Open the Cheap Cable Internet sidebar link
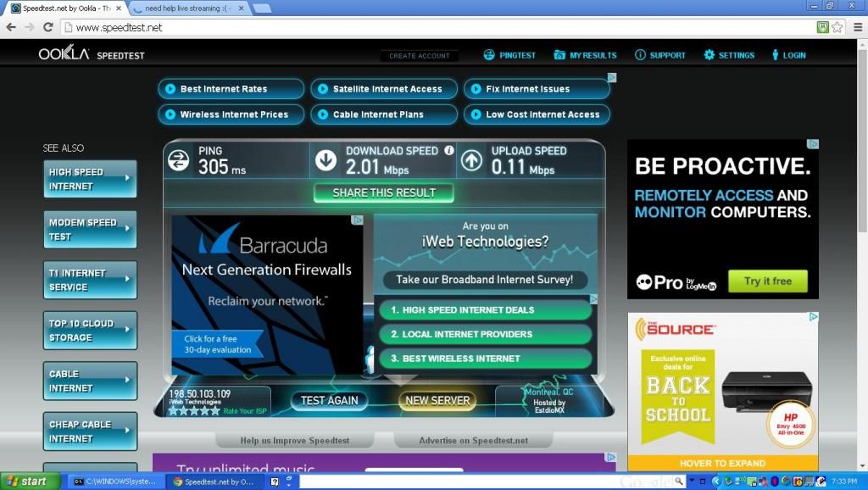The width and height of the screenshot is (868, 490). (x=90, y=432)
